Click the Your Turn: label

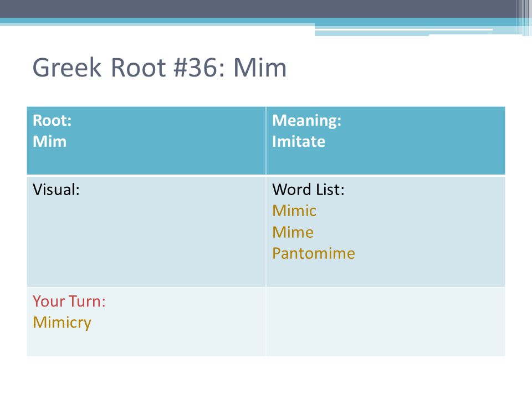69,301
